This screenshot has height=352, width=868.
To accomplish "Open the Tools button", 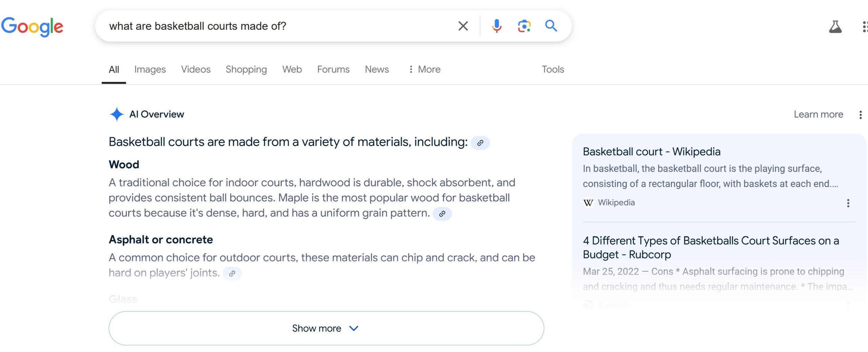I will pos(553,69).
